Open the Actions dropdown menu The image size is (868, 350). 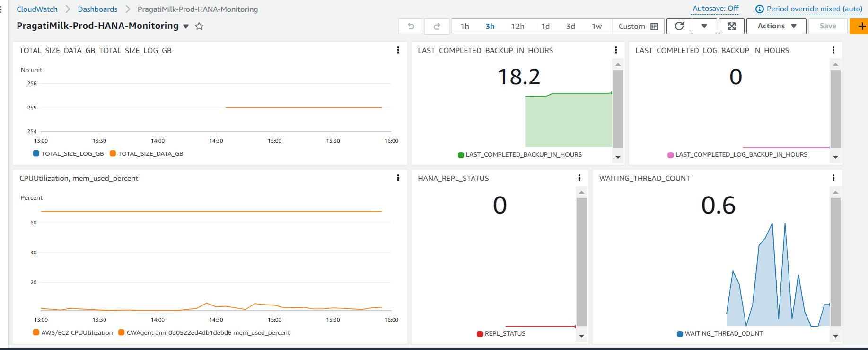click(x=777, y=27)
